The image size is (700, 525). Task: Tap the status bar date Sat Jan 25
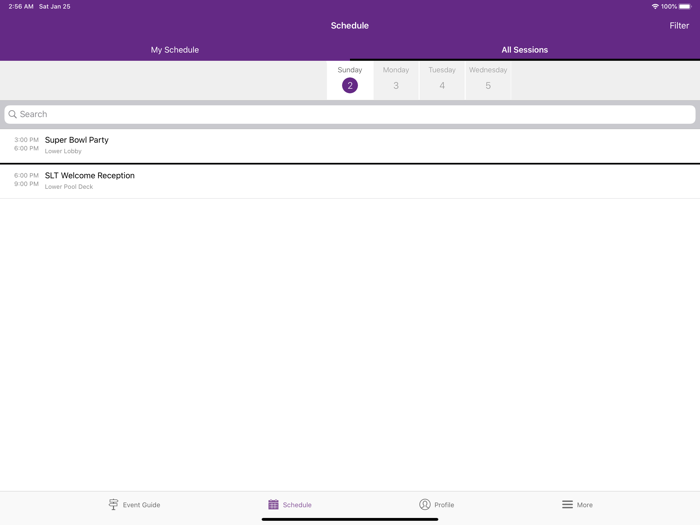click(54, 7)
